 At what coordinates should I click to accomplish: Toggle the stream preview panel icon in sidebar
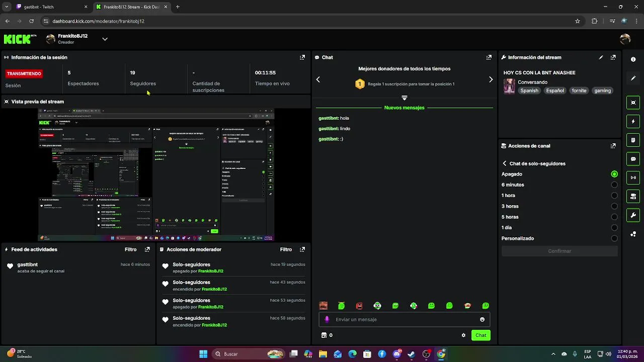633,103
